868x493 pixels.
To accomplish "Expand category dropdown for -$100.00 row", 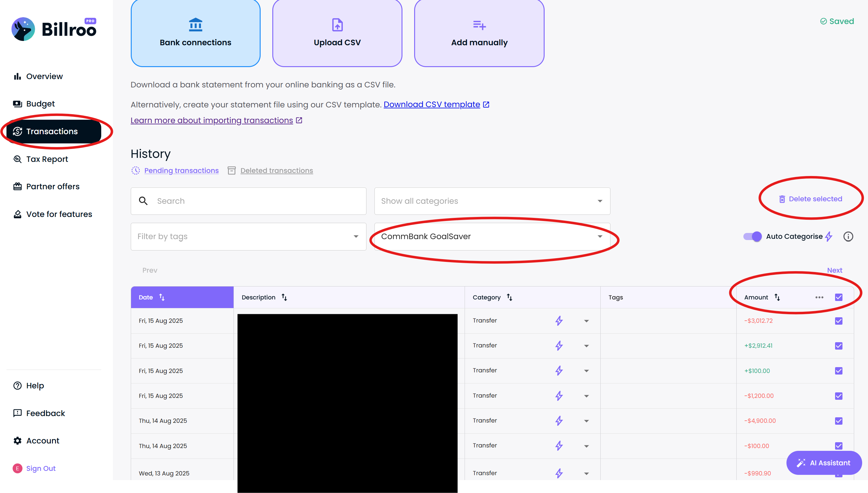I will click(x=586, y=446).
